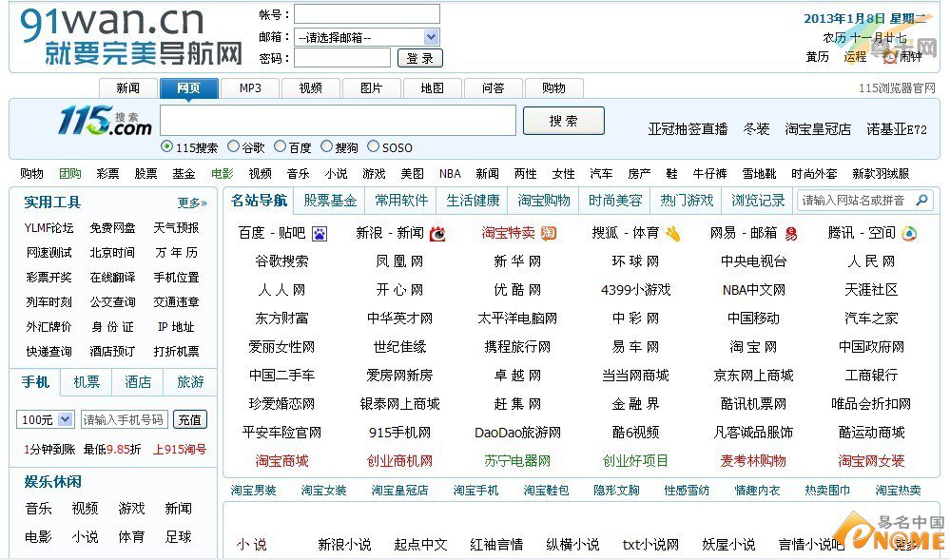The height and width of the screenshot is (560, 950).
Task: Open the 4399小游戏 link
Action: 635,290
